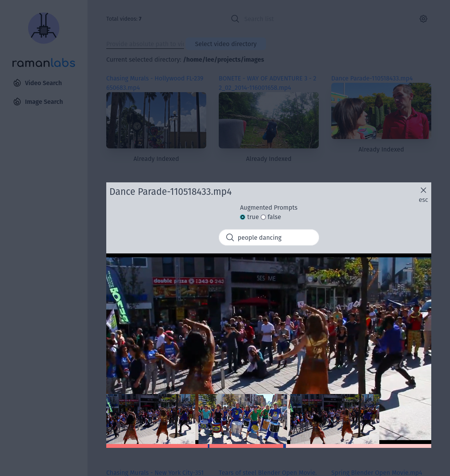
Task: Open BONETE Way of Adventure video link
Action: click(268, 83)
